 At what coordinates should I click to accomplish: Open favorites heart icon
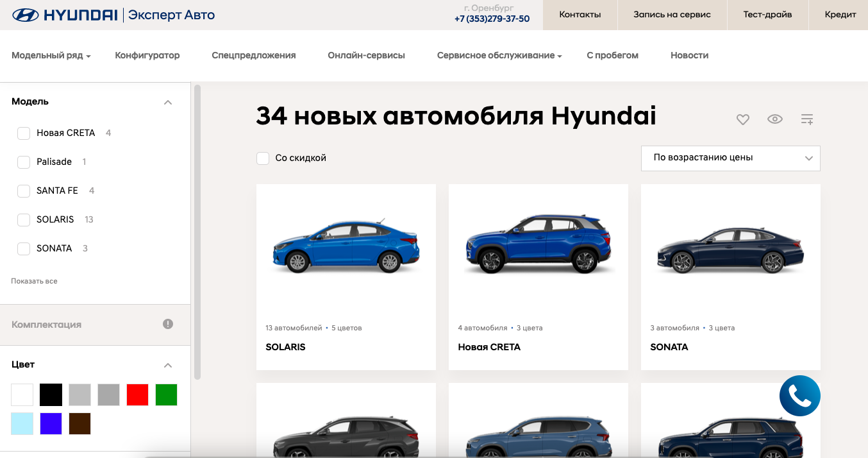(x=743, y=119)
